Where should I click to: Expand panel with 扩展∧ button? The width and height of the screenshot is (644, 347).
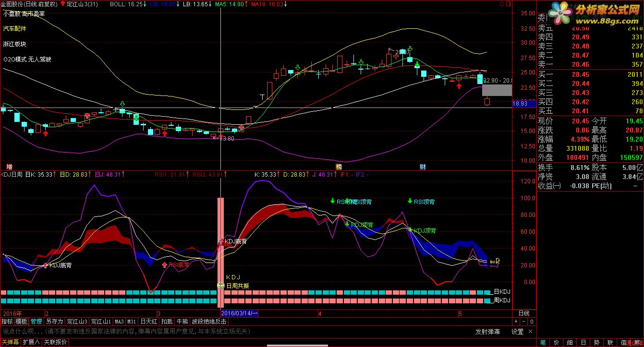point(31,342)
